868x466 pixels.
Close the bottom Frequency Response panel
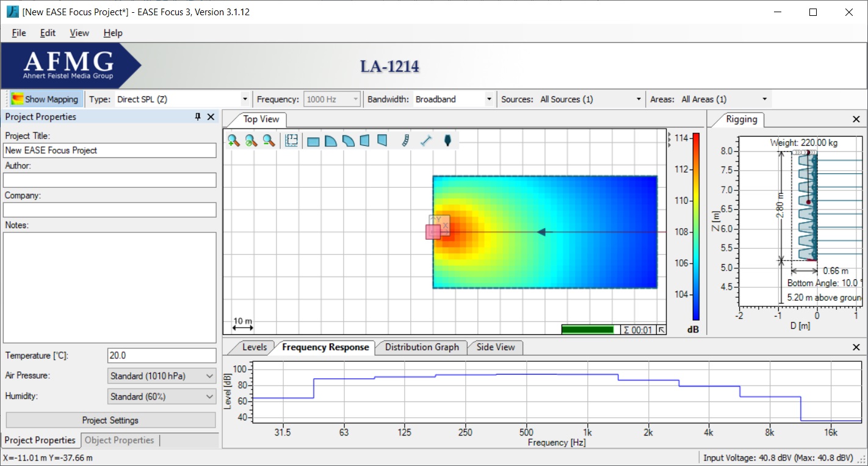tap(855, 347)
